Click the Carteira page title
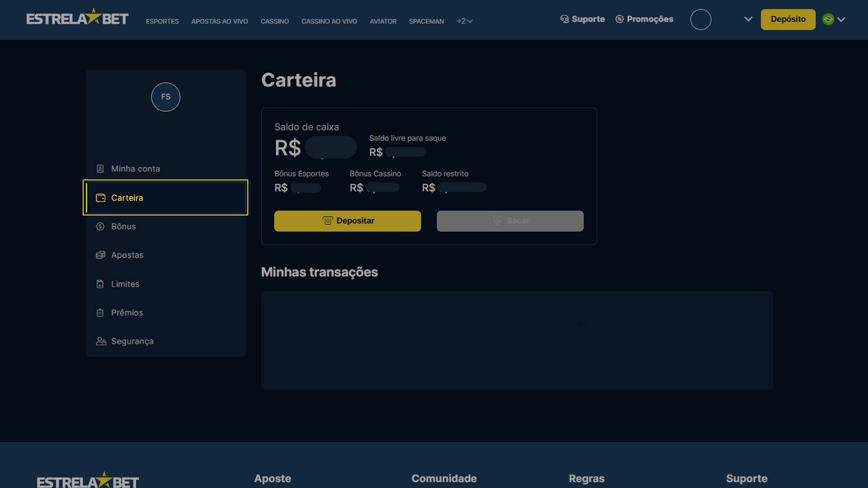The width and height of the screenshot is (868, 488). (299, 80)
